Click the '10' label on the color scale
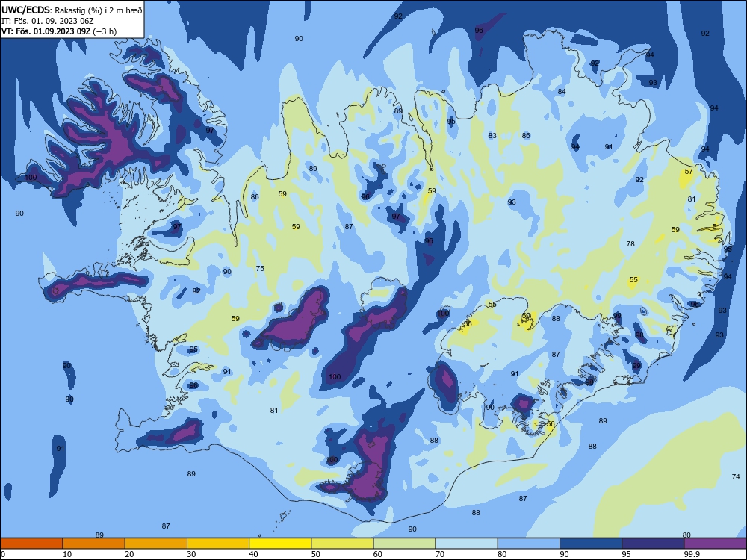 (67, 554)
